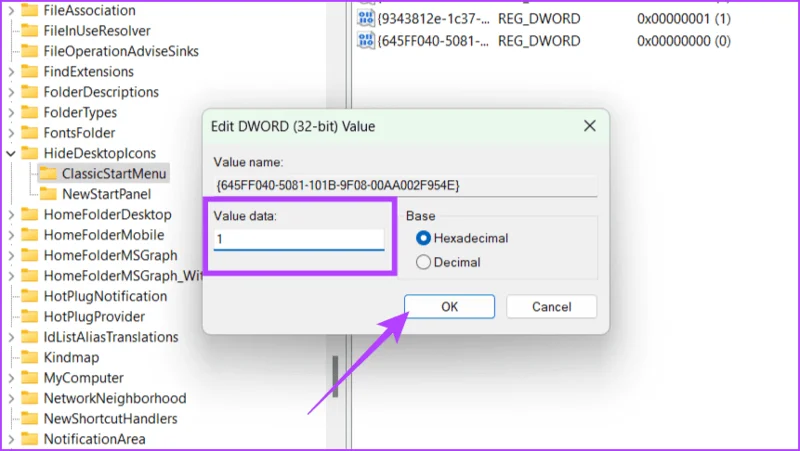
Task: Expand the HomeFolderMobile key
Action: [x=11, y=235]
